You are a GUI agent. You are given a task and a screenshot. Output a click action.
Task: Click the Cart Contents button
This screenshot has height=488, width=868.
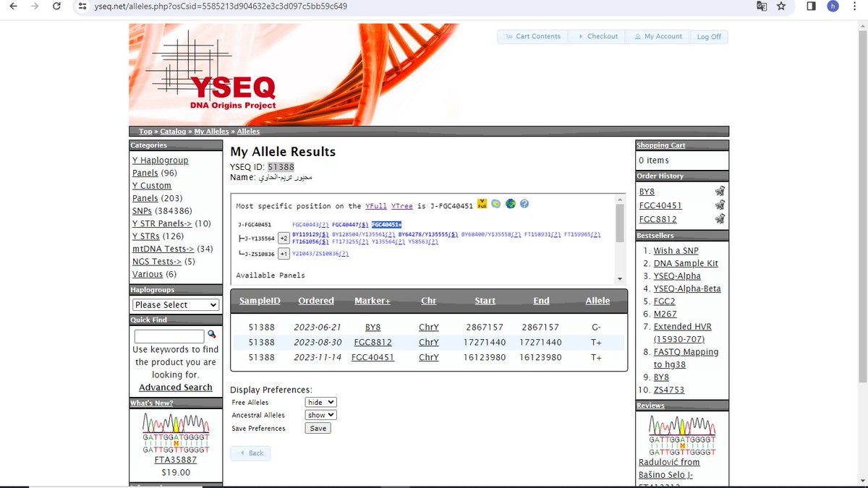click(532, 36)
